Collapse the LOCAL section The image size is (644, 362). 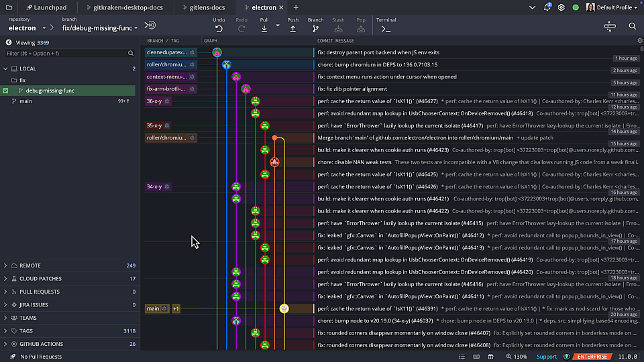(5, 68)
